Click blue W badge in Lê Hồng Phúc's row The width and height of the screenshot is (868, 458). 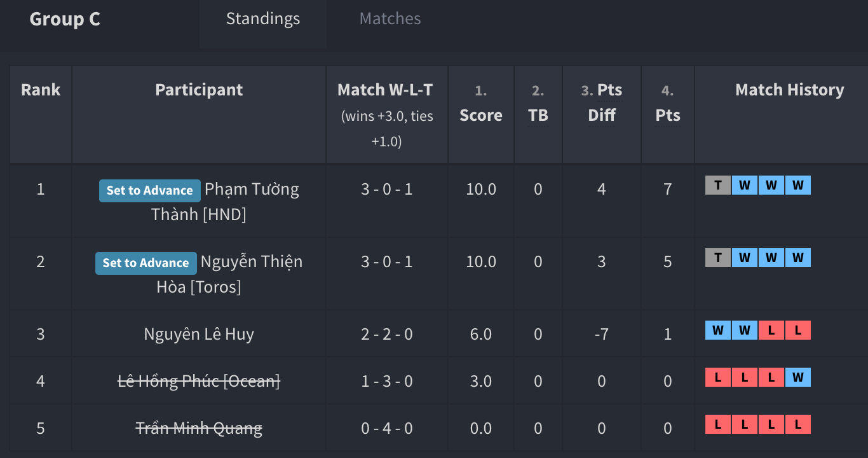click(x=798, y=377)
